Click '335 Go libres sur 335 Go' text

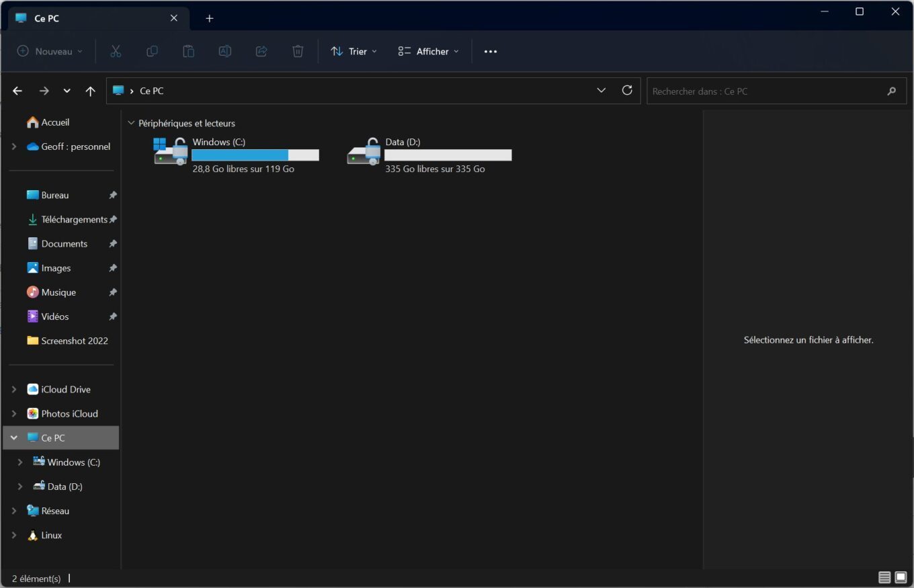click(435, 169)
